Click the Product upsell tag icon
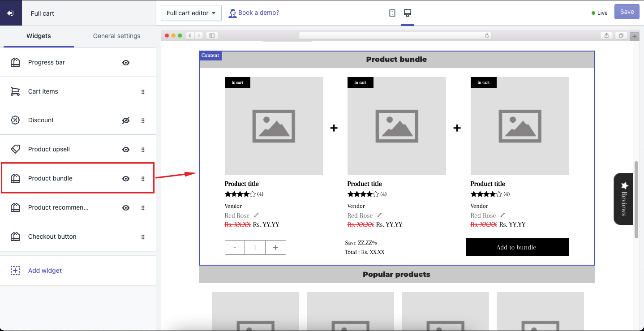Image resolution: width=644 pixels, height=331 pixels. [15, 149]
